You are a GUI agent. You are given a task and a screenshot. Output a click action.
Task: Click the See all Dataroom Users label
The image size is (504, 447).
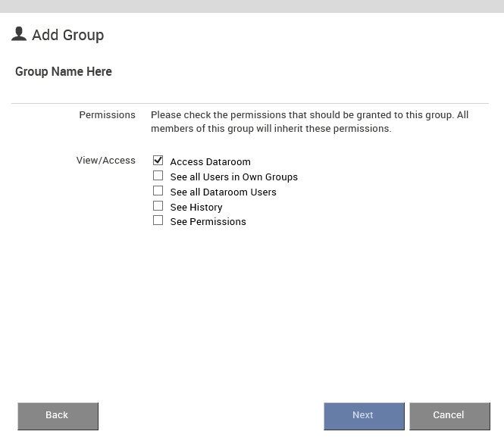point(223,192)
